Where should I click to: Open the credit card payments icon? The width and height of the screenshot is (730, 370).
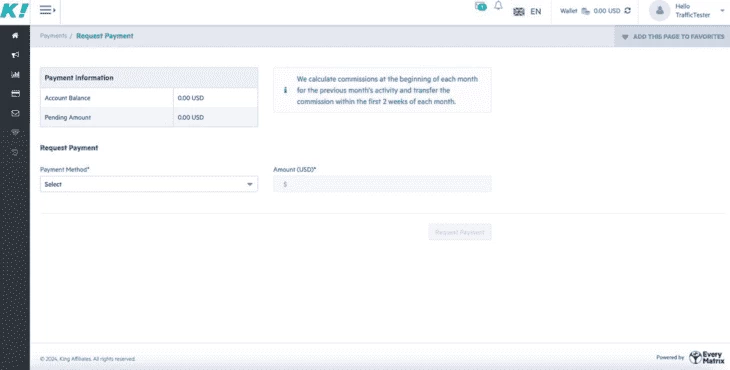tap(15, 94)
